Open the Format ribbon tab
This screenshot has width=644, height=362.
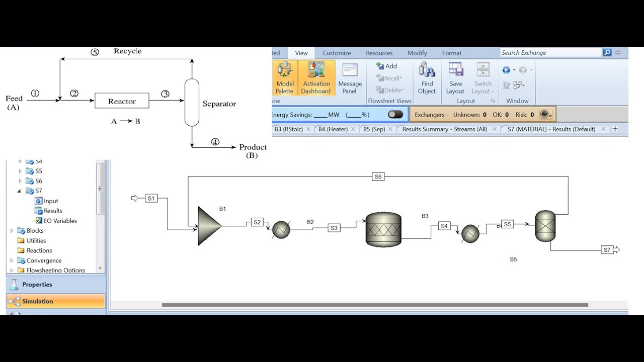(x=452, y=53)
